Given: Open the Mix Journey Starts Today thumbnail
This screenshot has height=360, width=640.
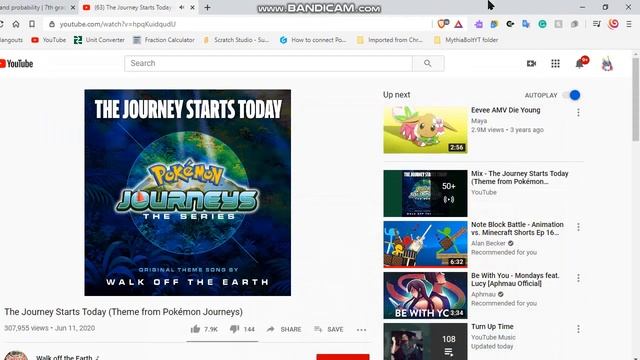Looking at the screenshot, I should 425,193.
